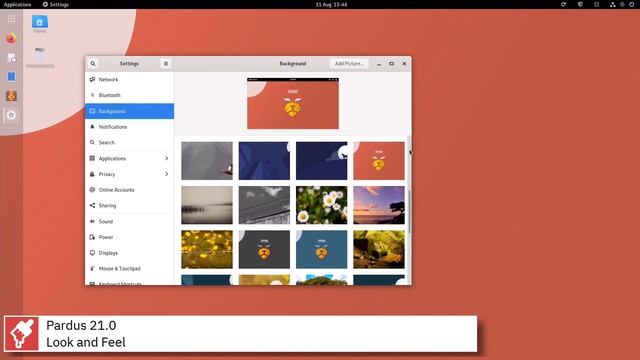Click the Mouse & Touchpad icon
640x360 pixels.
[92, 268]
